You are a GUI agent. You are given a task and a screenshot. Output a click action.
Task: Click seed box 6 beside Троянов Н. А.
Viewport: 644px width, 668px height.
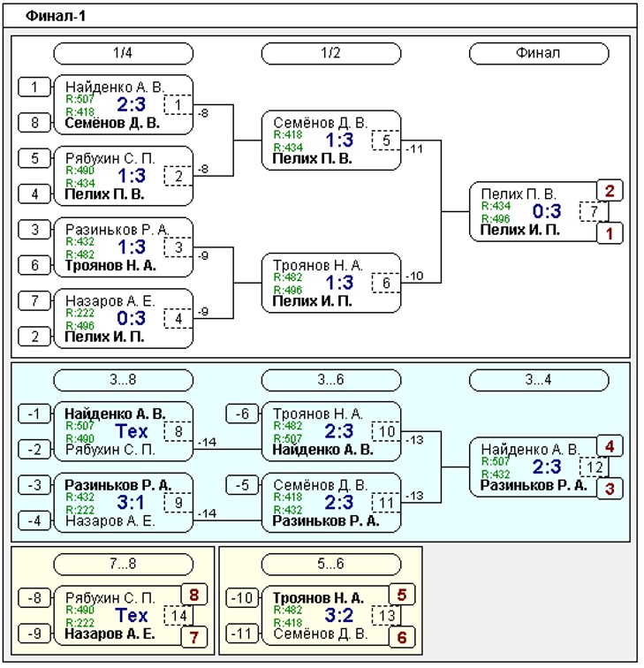tap(34, 265)
